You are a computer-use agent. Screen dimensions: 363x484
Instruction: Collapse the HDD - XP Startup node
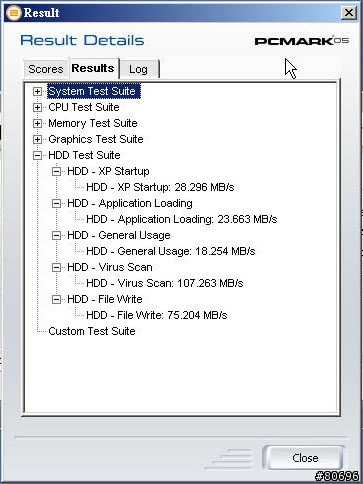(x=56, y=171)
